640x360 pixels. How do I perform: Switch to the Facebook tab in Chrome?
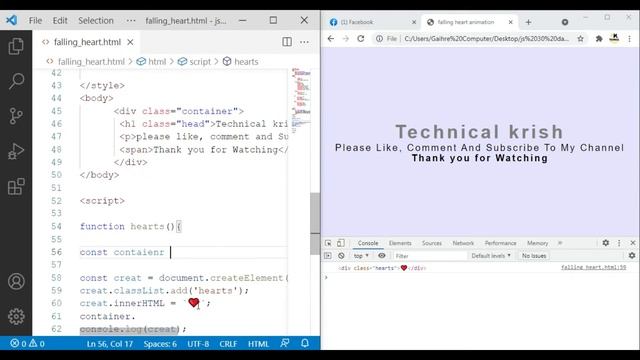371,22
